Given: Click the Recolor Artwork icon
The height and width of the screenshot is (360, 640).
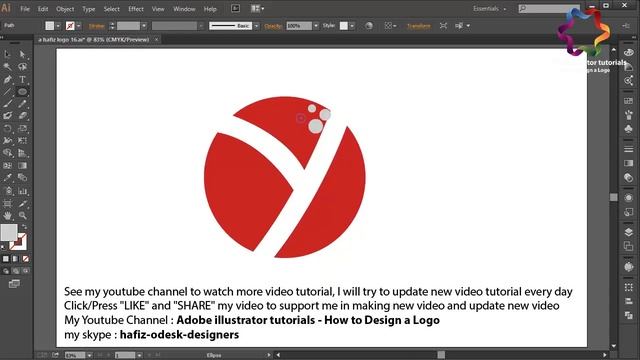Looking at the screenshot, I should coord(369,26).
